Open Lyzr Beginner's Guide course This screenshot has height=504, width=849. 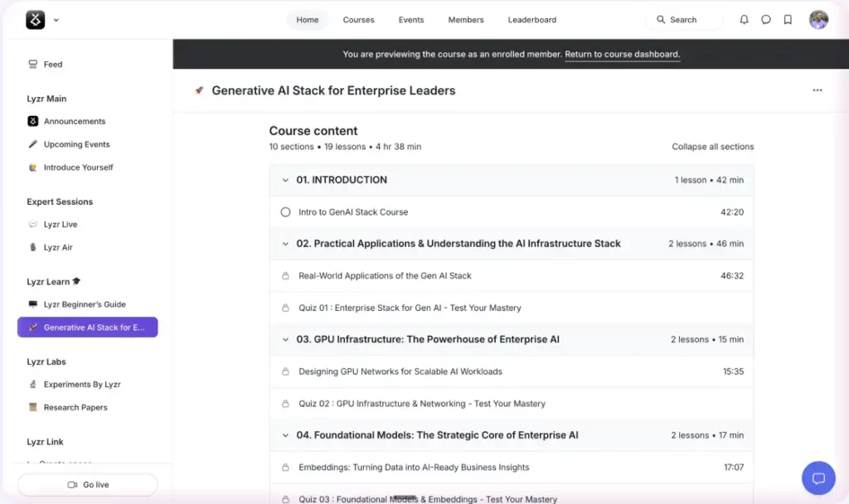coord(87,304)
